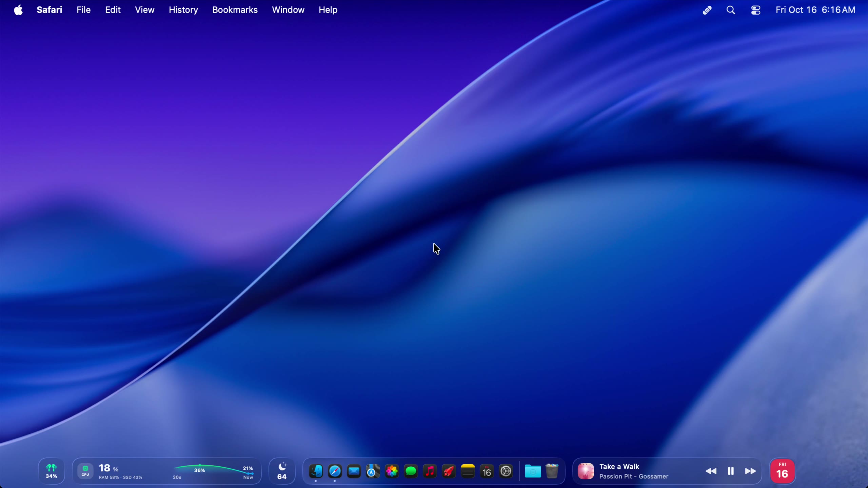Screen dimensions: 868x488
Task: Click the CPU usage history graph
Action: (x=213, y=471)
